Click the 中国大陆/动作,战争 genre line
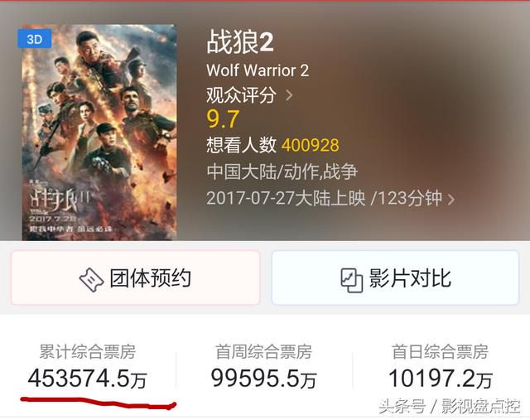This screenshot has width=530, height=420. click(x=282, y=171)
